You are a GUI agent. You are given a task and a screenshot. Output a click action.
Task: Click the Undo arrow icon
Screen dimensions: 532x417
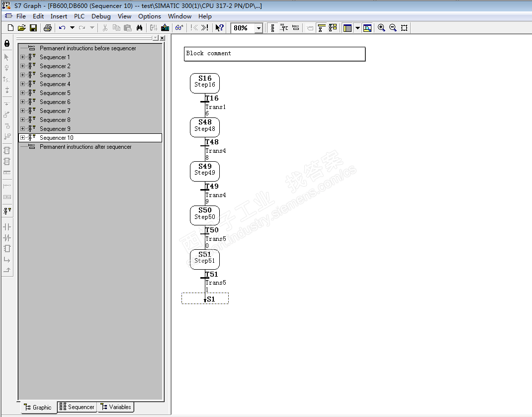pos(62,28)
